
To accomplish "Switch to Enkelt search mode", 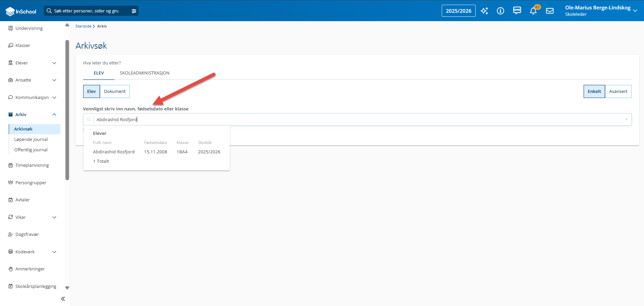I will click(594, 91).
